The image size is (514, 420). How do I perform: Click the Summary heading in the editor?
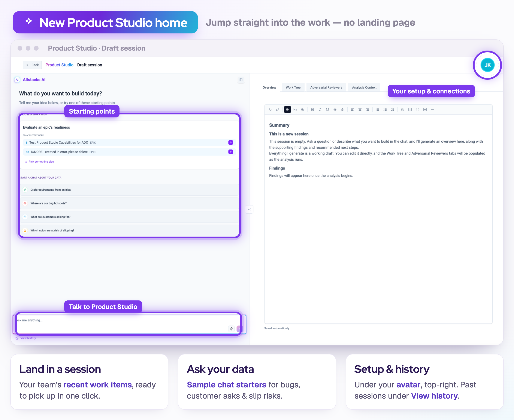279,125
